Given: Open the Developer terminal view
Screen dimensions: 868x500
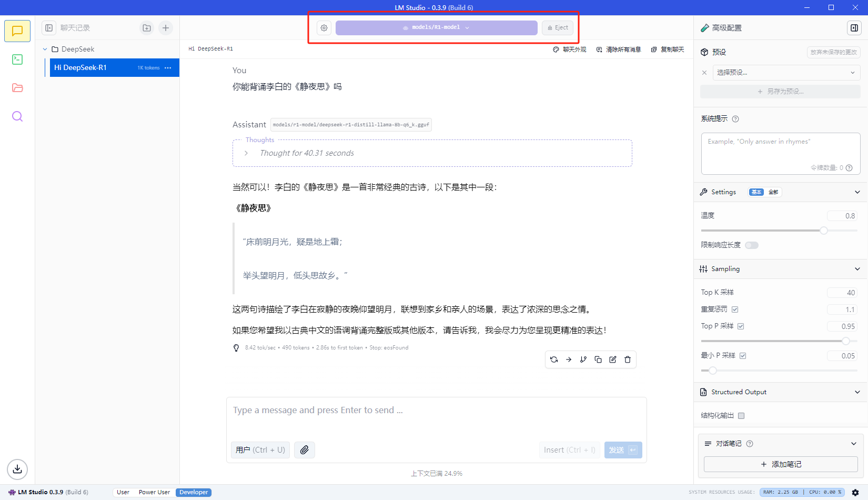Looking at the screenshot, I should pos(17,59).
